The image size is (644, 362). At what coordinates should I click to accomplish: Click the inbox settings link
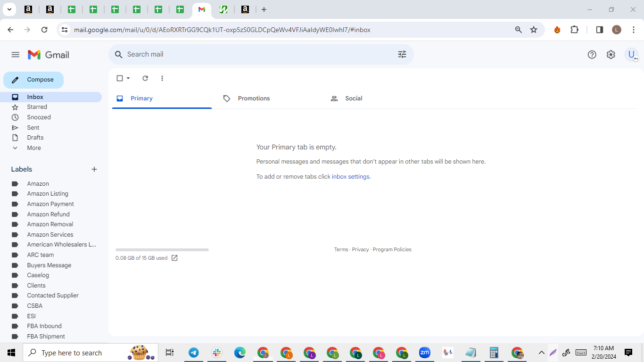351,177
